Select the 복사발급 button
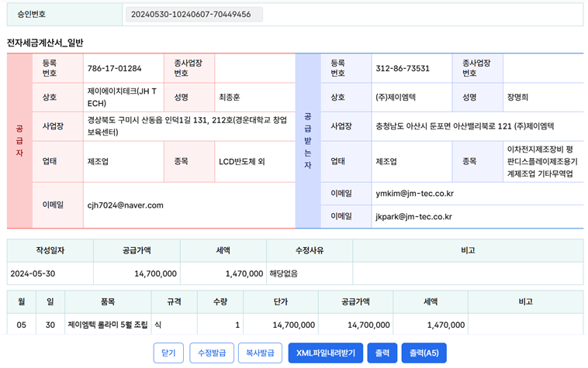 tap(260, 353)
